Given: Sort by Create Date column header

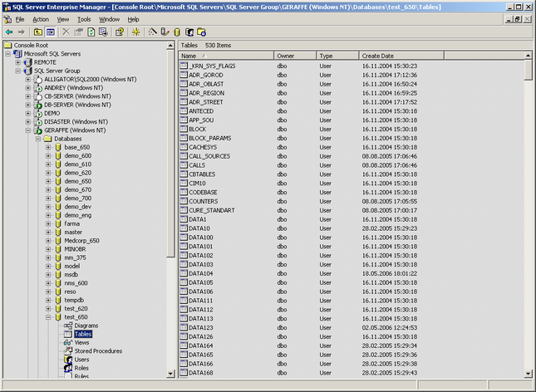Looking at the screenshot, I should click(401, 56).
